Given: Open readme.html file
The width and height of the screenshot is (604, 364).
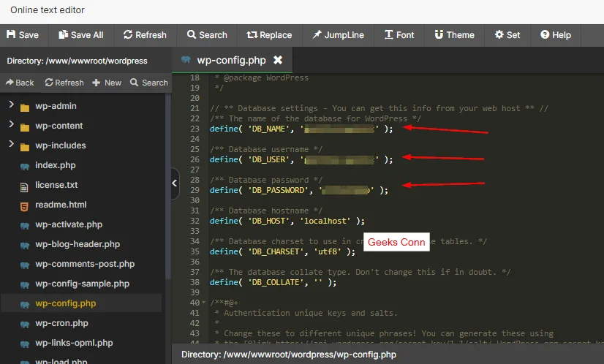Looking at the screenshot, I should (61, 205).
